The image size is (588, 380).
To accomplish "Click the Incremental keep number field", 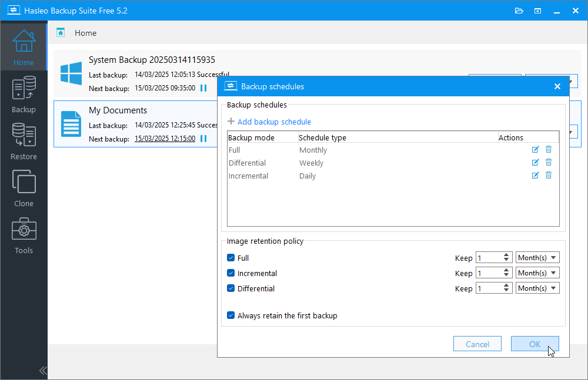I will (x=489, y=273).
